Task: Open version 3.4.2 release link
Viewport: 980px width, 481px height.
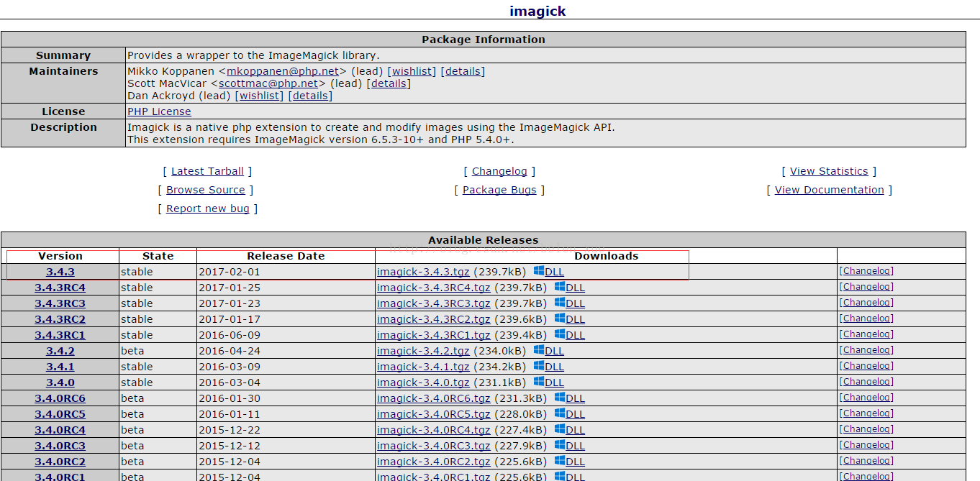Action: pos(60,351)
